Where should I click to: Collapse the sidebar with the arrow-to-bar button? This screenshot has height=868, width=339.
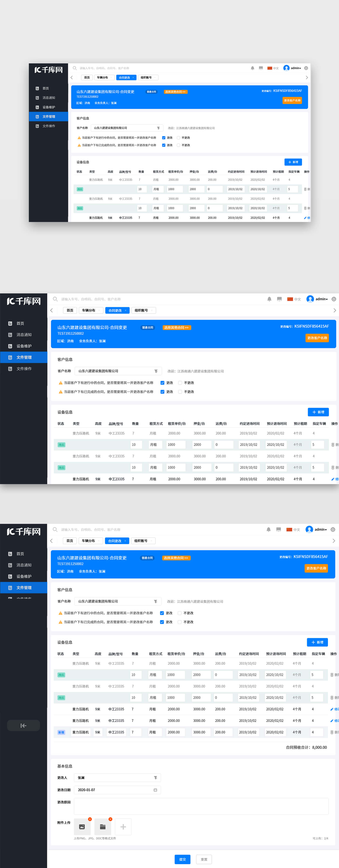[x=23, y=725]
